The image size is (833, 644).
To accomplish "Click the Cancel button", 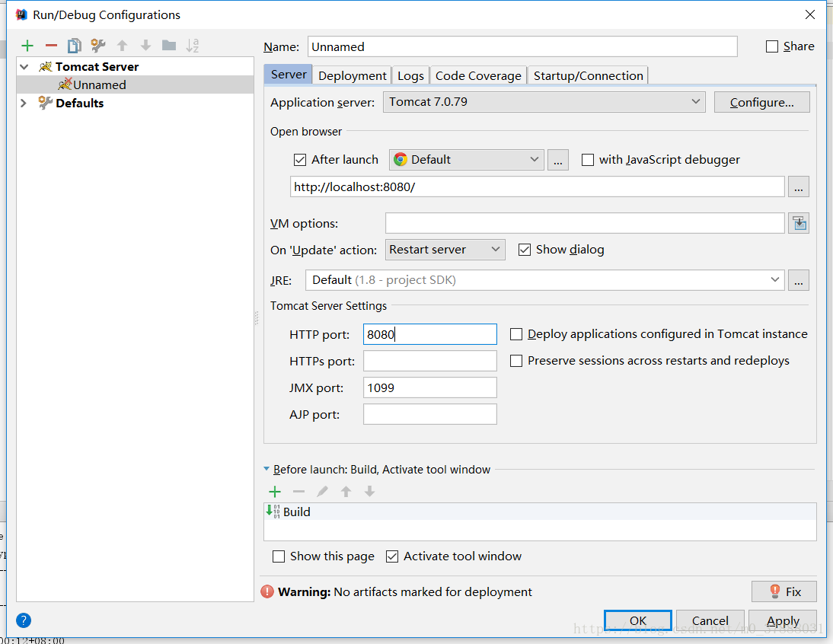I will click(710, 620).
